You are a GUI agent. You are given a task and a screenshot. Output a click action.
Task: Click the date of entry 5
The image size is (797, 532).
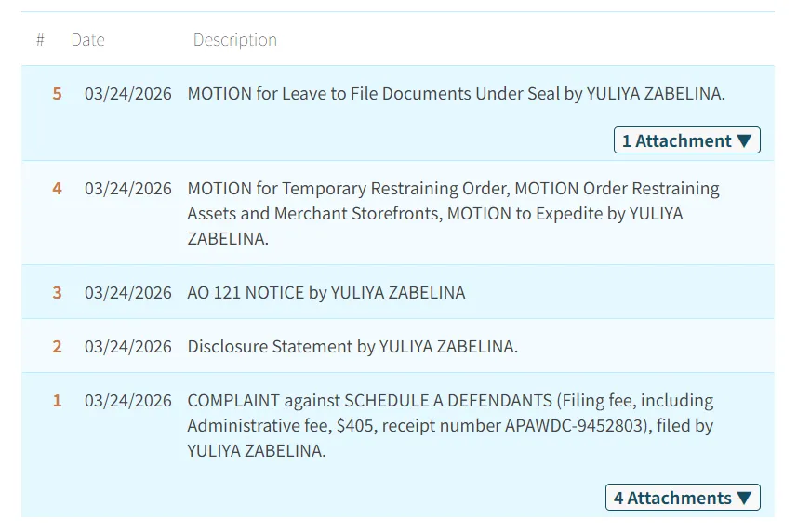pos(128,94)
